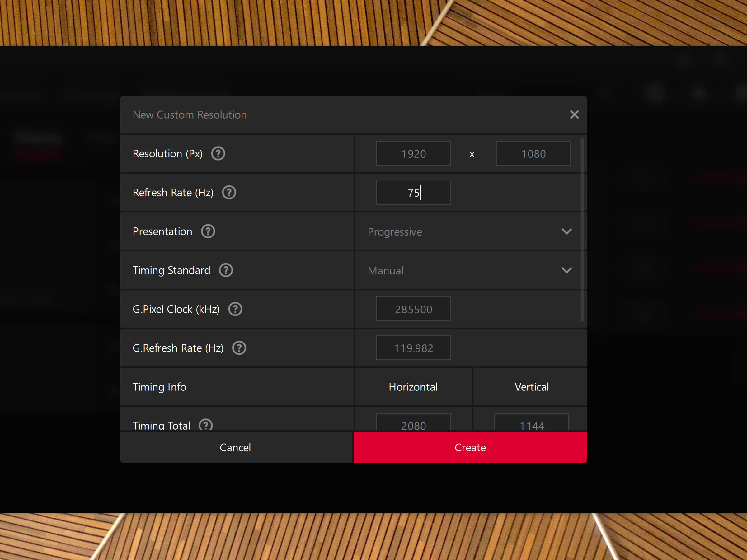Screen dimensions: 747x560
Task: Click the dialog's vertical scrollbar
Action: point(582,230)
